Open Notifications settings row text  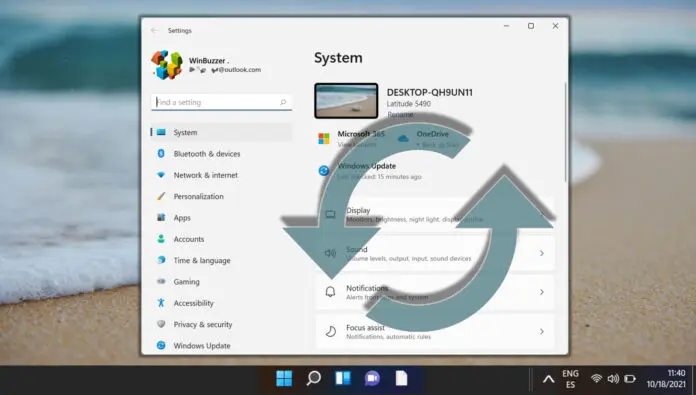(x=388, y=292)
